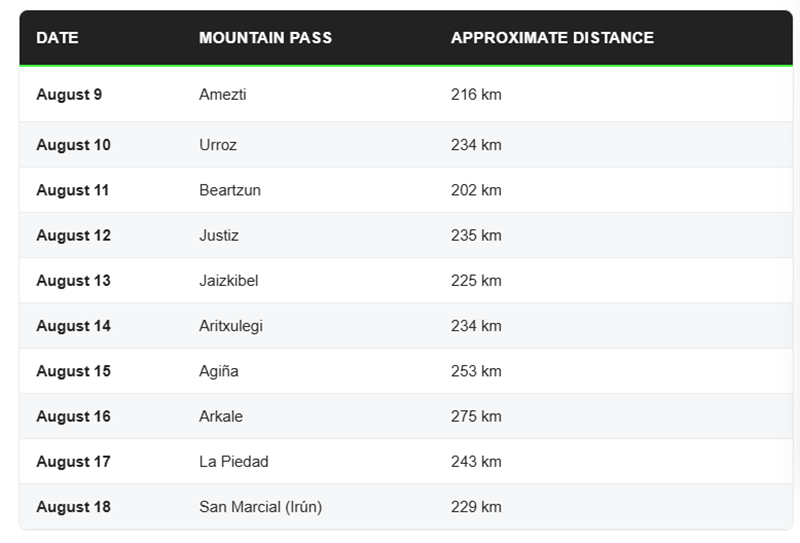Click the APPROXIMATE DISTANCE column header
Viewport: 800px width, 543px height.
(x=552, y=38)
